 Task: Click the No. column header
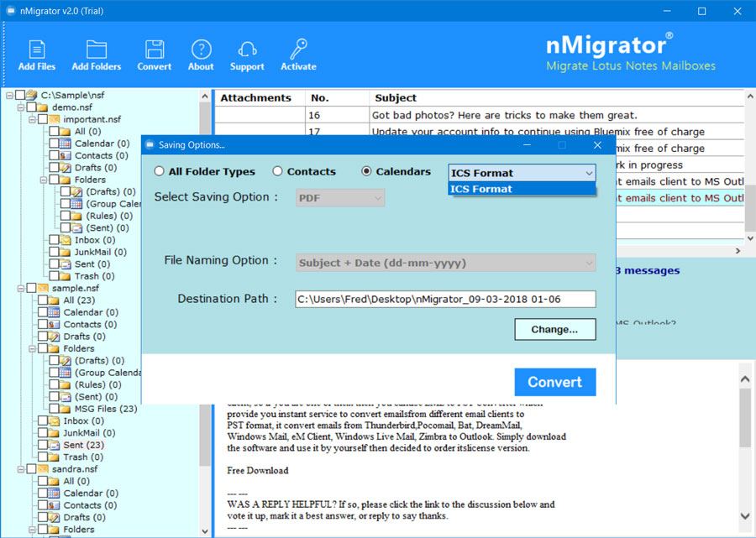click(338, 97)
